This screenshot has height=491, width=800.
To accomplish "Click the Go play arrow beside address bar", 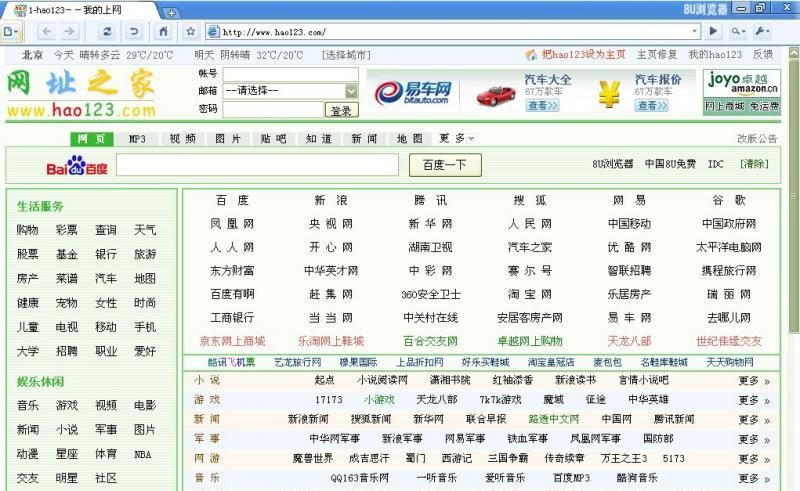I will (713, 32).
